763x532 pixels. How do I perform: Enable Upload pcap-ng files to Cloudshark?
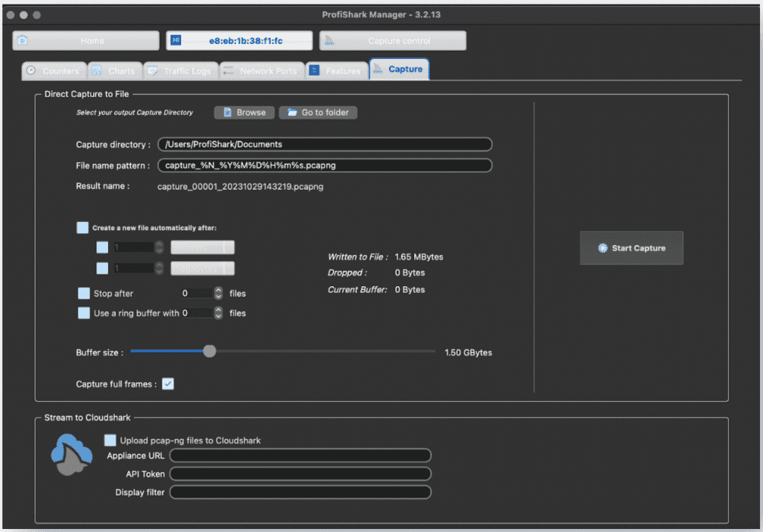110,440
